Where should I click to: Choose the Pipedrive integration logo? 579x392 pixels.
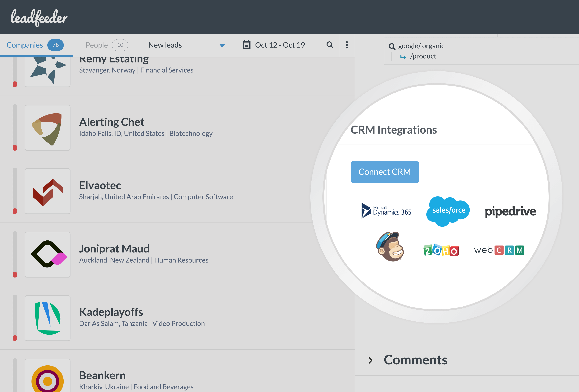[510, 211]
